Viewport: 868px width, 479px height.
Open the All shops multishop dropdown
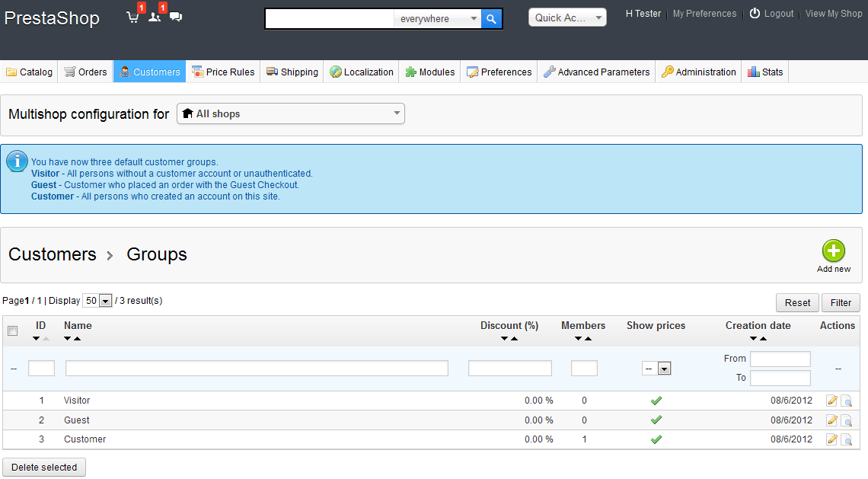[x=291, y=114]
